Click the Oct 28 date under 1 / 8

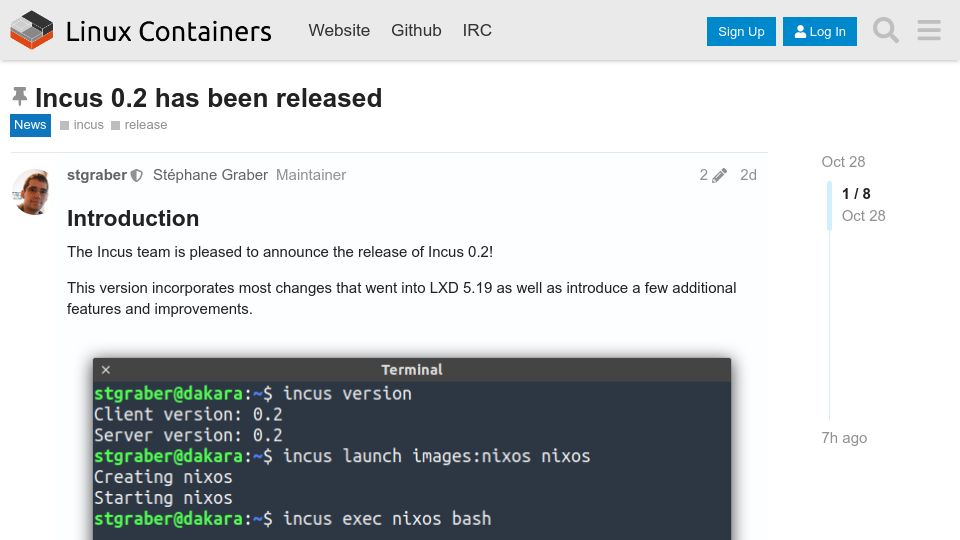(863, 216)
